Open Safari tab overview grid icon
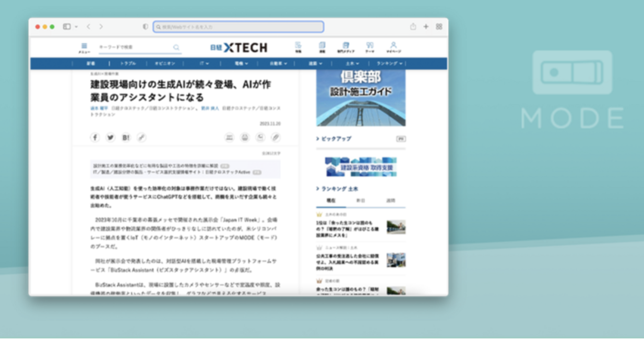 pos(439,27)
